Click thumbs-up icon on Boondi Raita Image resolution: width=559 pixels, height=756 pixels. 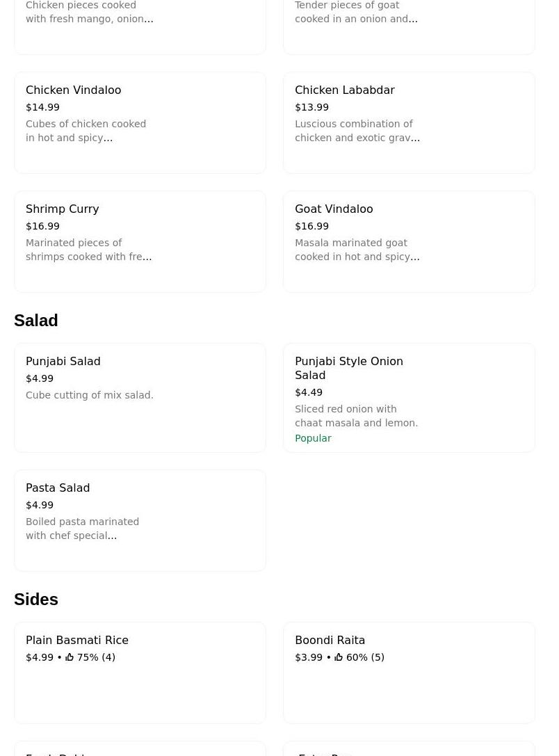pyautogui.click(x=339, y=657)
